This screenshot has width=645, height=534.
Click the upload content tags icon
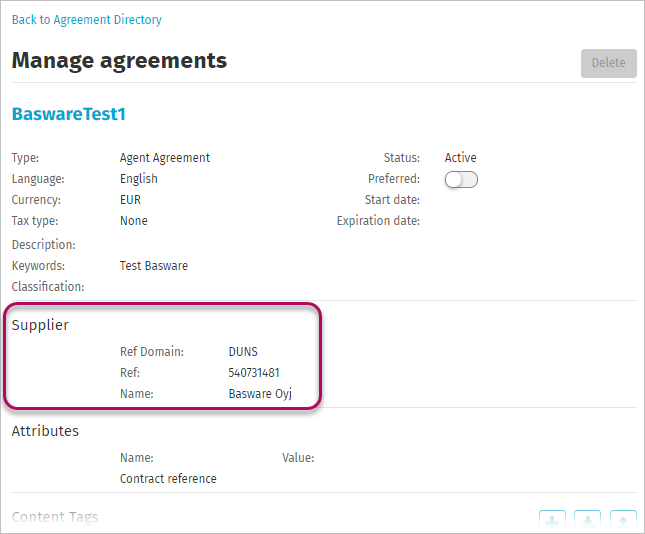[x=623, y=521]
